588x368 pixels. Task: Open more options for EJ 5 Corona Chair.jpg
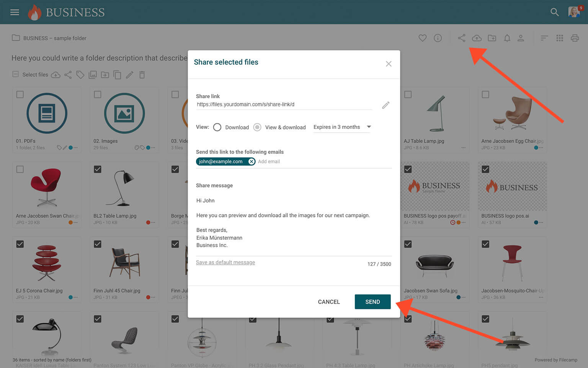[76, 297]
